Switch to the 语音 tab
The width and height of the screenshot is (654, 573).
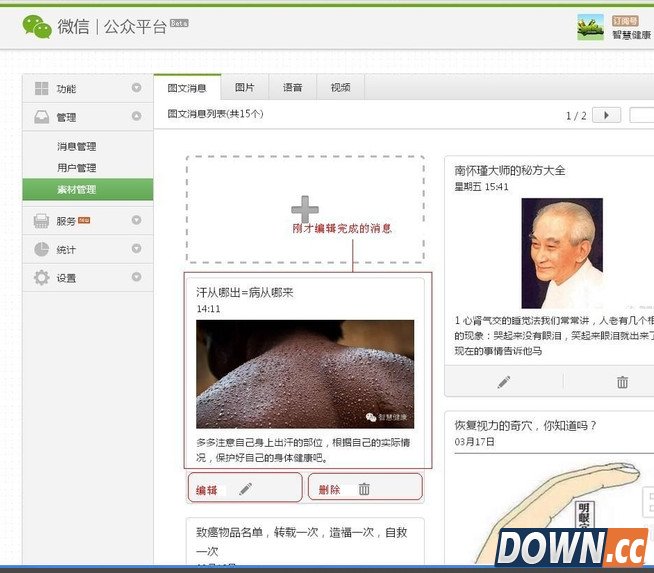click(292, 88)
